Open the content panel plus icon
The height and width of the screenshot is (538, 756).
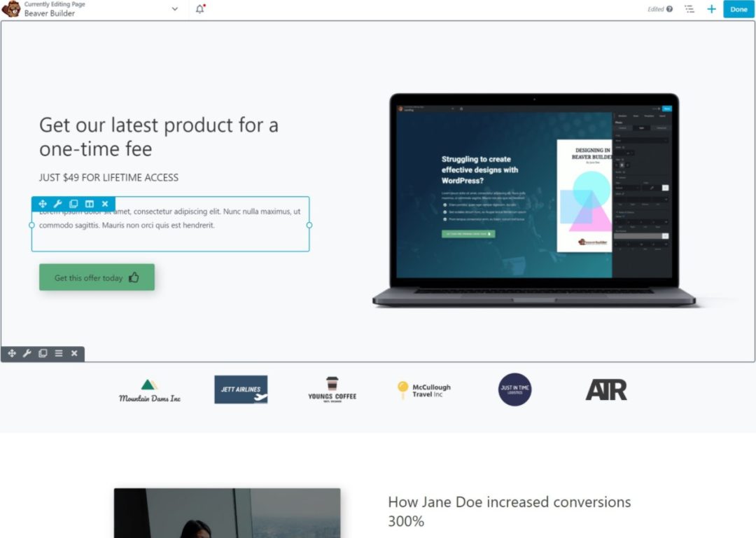tap(711, 8)
